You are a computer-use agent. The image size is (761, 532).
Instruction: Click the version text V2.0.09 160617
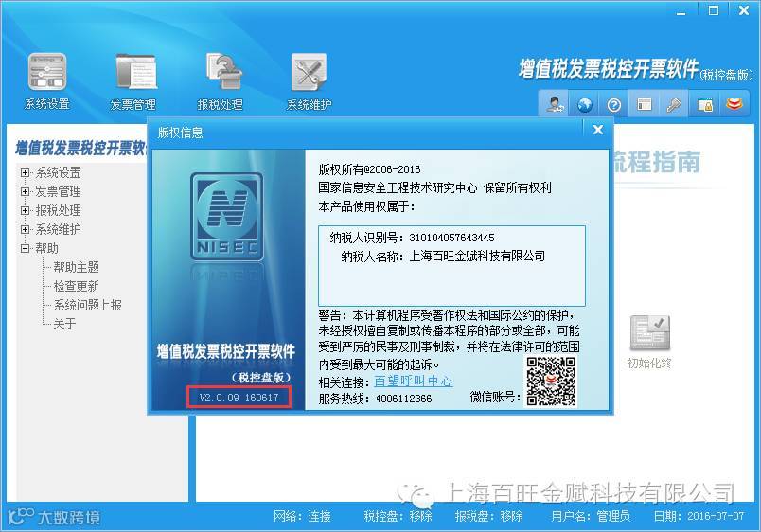pyautogui.click(x=239, y=397)
